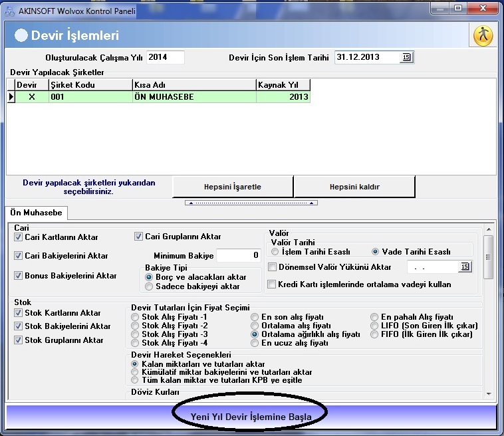
Task: Open calendar for Dönemsel Valör date field
Action: coord(465,267)
